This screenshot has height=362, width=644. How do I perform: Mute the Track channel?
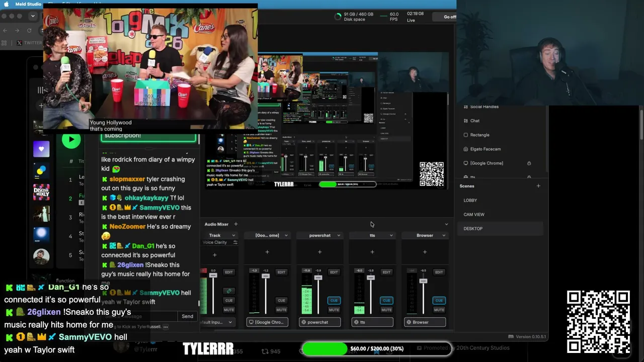(x=229, y=310)
